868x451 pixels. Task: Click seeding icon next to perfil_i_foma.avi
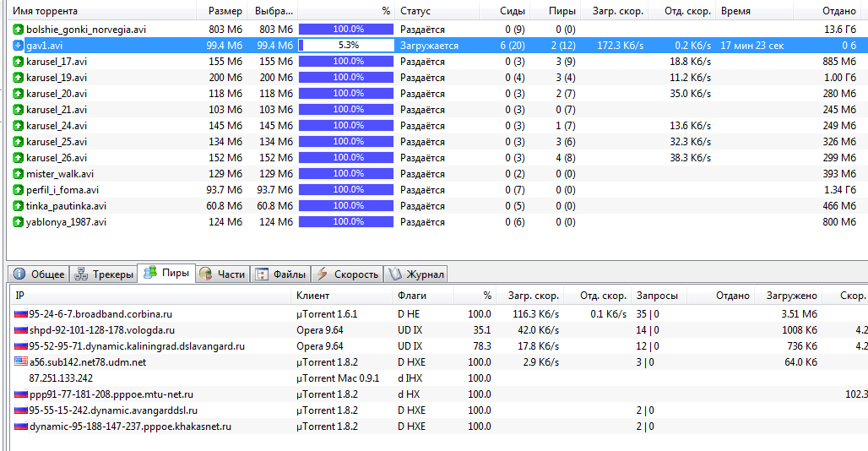click(19, 190)
